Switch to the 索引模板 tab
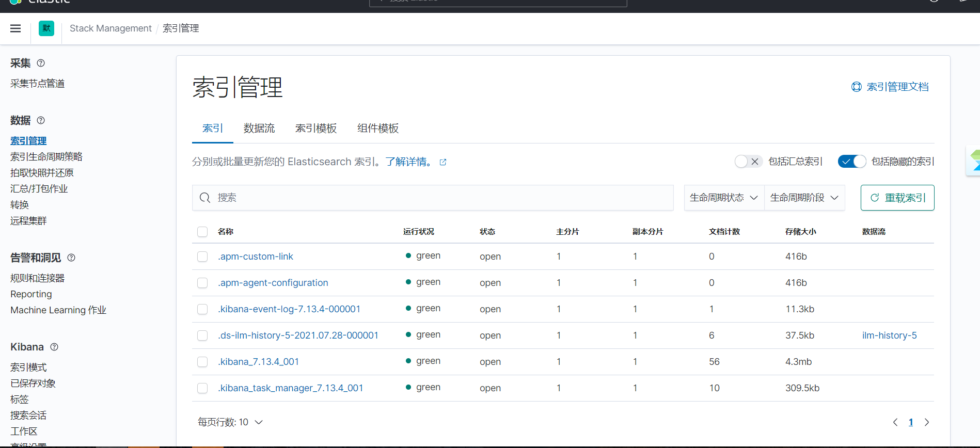980x448 pixels. coord(316,128)
